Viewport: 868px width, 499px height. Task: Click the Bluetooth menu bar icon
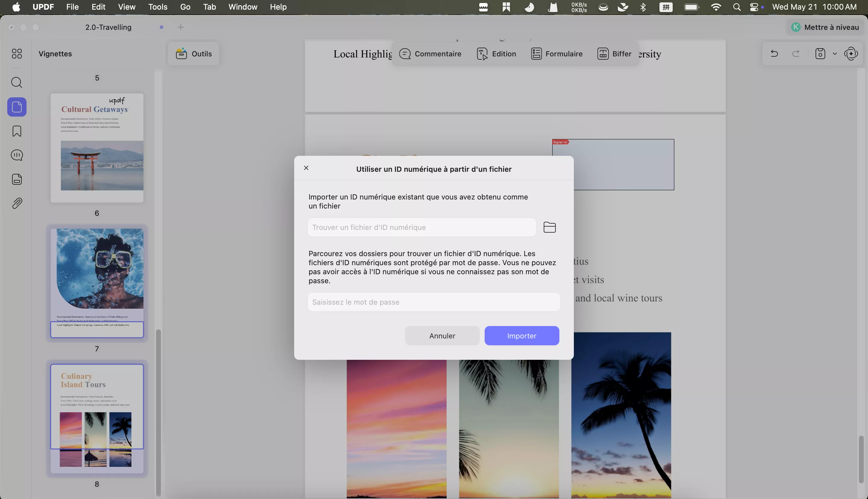click(x=643, y=7)
